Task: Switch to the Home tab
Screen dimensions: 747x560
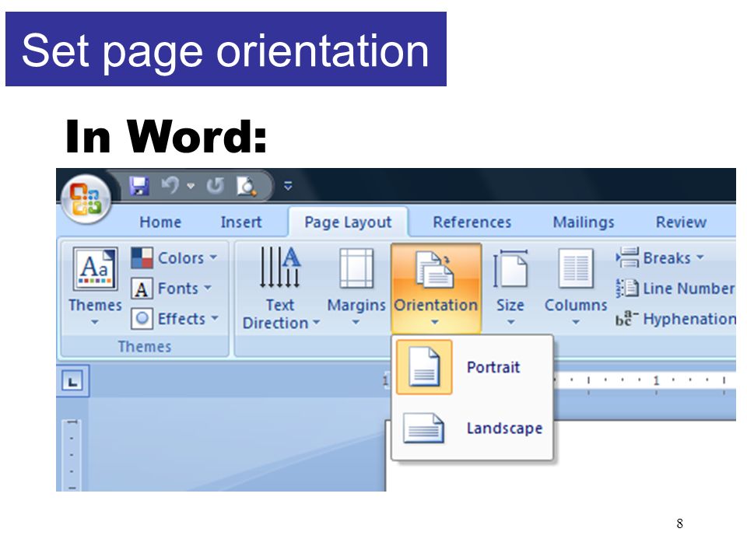Action: point(160,222)
